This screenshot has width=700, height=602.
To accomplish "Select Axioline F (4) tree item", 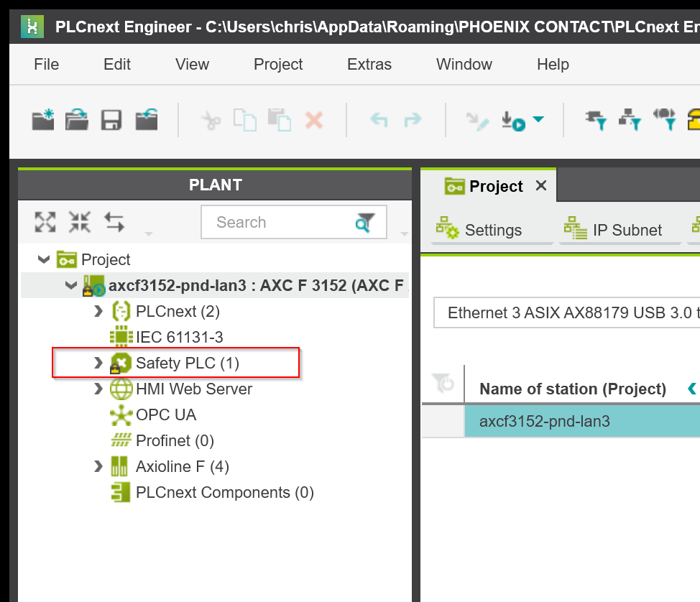I will click(x=182, y=466).
